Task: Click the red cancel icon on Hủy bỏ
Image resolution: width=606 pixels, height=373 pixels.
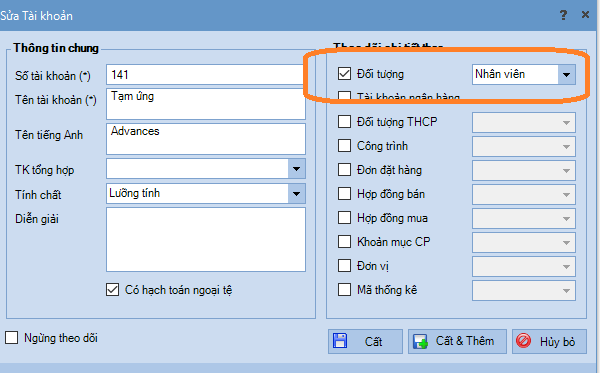Action: tap(524, 341)
